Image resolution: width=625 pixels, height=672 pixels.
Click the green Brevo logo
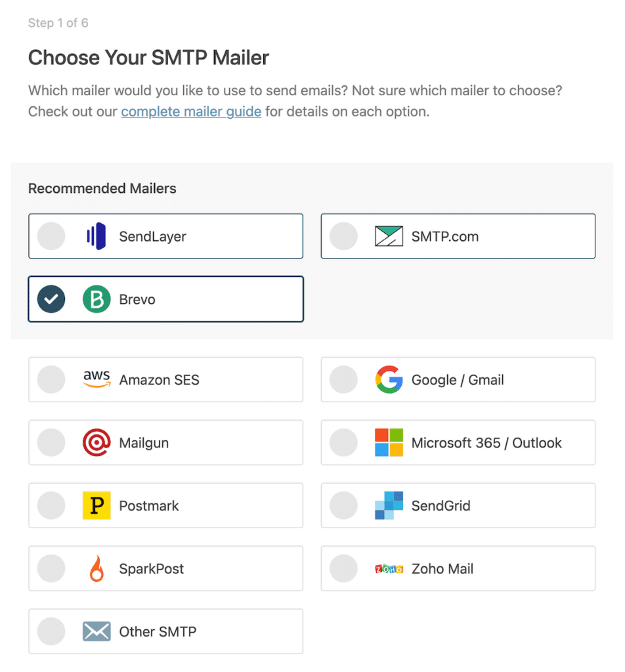97,299
